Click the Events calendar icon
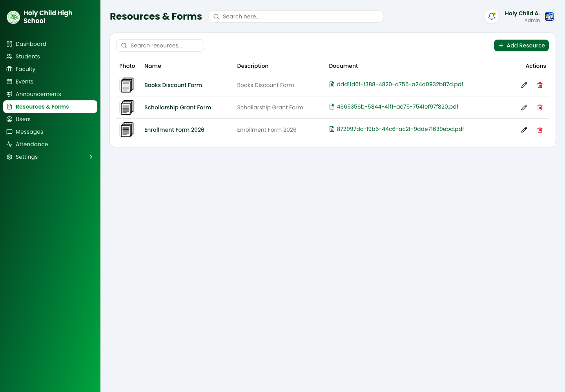 pos(9,82)
